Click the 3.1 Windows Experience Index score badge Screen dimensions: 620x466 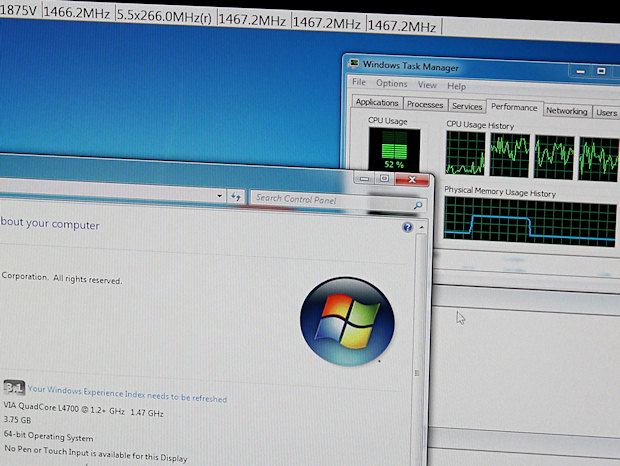(13, 387)
